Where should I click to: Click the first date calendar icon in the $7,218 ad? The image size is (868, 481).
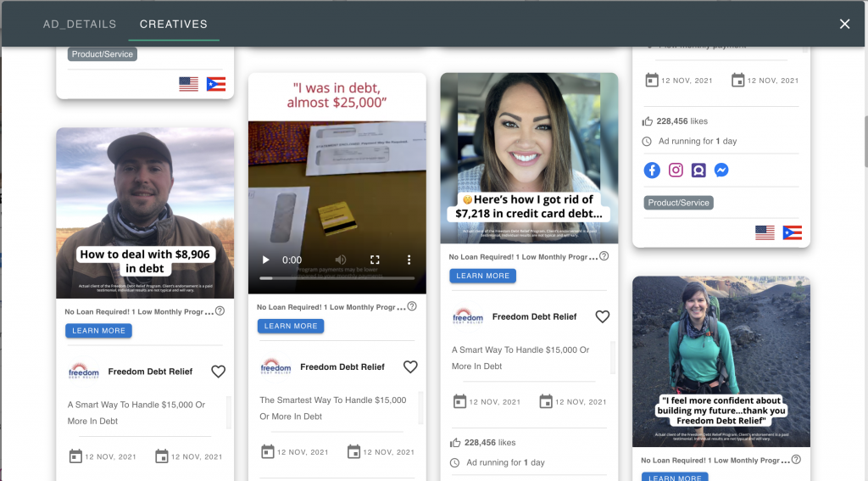click(459, 401)
